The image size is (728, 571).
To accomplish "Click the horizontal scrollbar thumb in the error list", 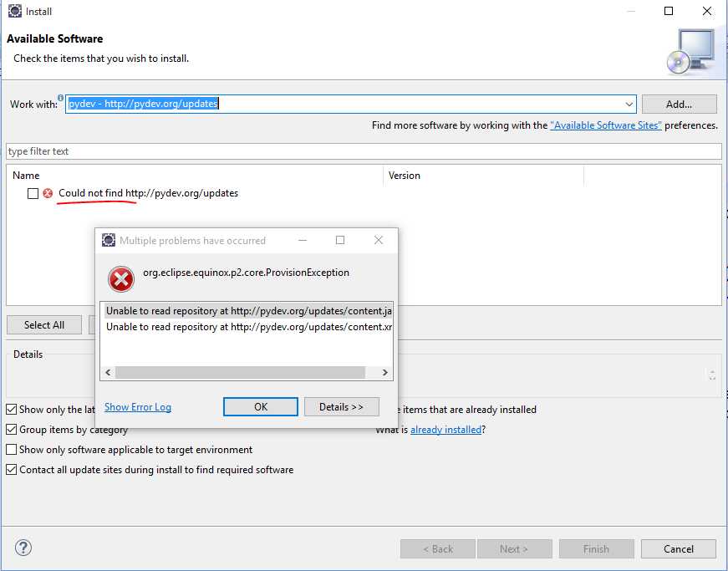I will tap(240, 372).
